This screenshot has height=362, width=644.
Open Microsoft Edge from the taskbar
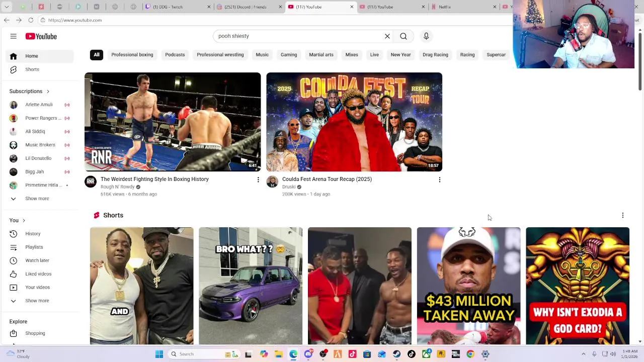(x=293, y=354)
